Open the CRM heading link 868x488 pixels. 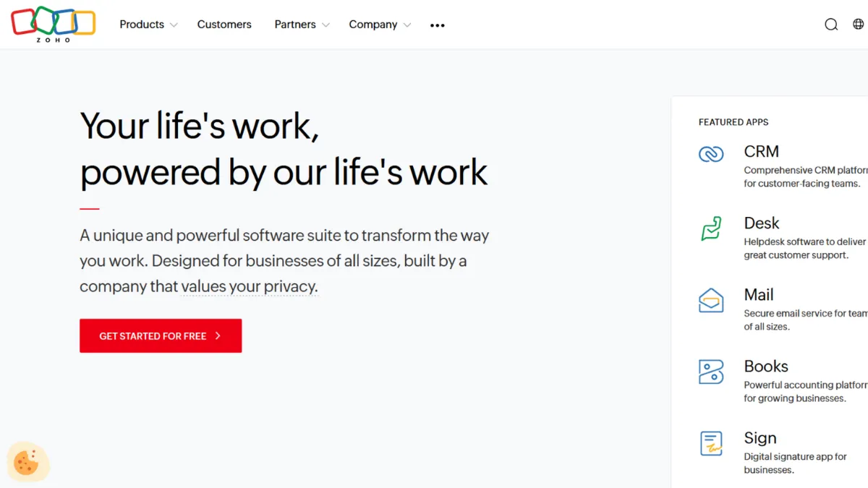click(x=761, y=151)
